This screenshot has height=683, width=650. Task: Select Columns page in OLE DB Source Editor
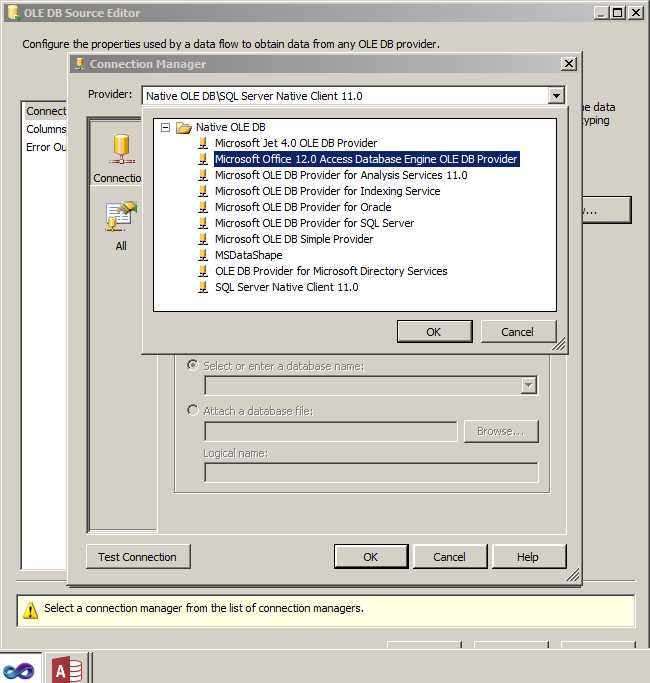click(x=46, y=129)
